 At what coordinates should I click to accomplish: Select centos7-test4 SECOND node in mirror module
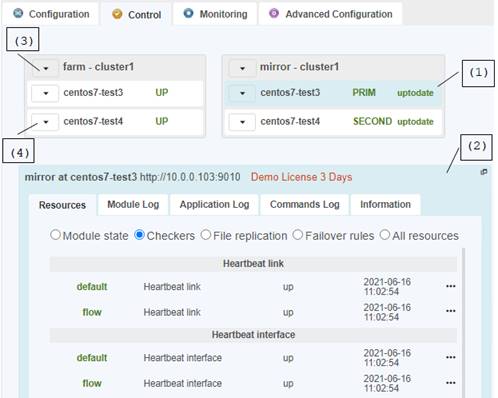tap(333, 122)
